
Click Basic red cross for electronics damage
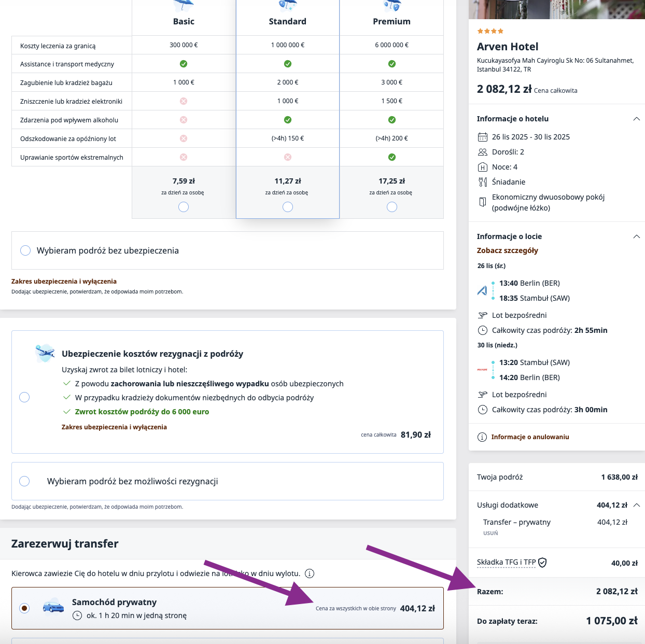(184, 101)
